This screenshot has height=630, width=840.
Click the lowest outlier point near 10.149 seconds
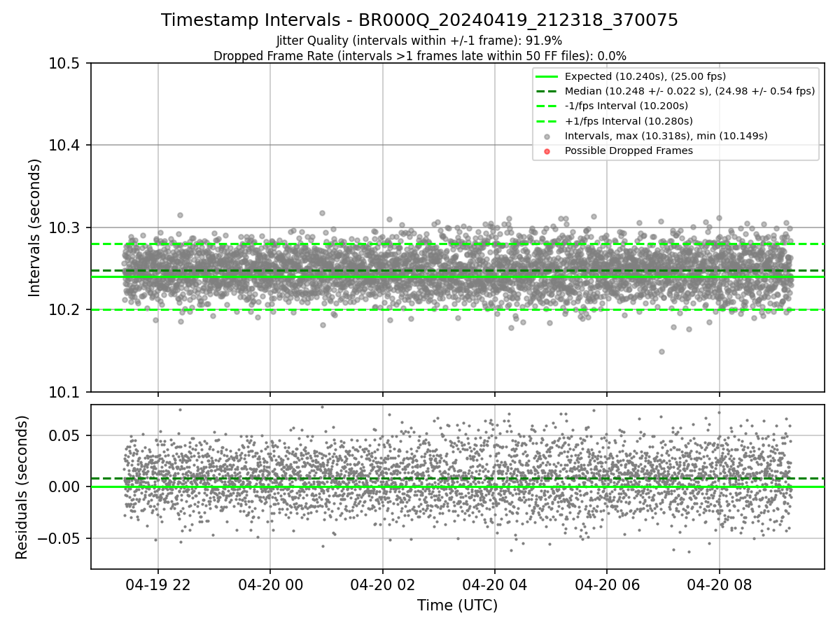[661, 351]
